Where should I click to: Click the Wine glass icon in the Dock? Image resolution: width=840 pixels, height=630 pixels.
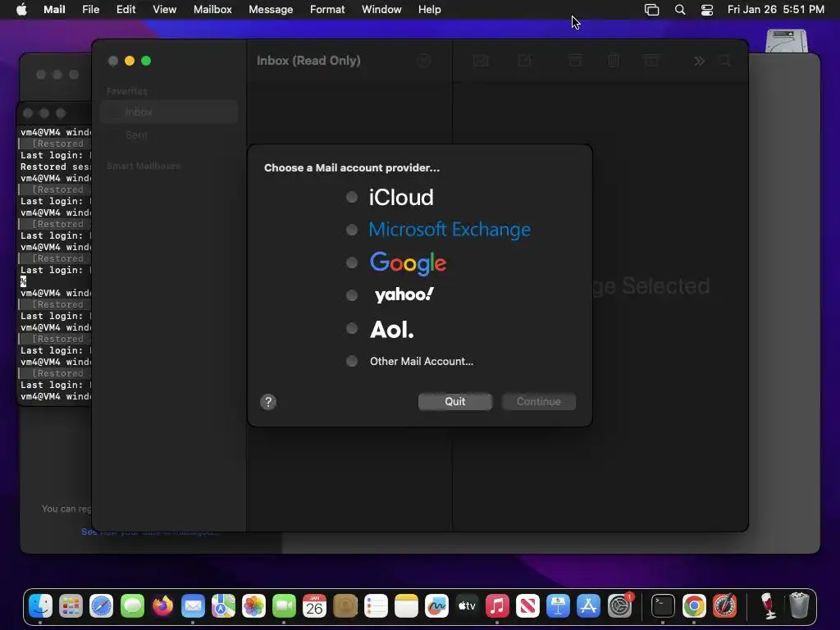tap(768, 606)
